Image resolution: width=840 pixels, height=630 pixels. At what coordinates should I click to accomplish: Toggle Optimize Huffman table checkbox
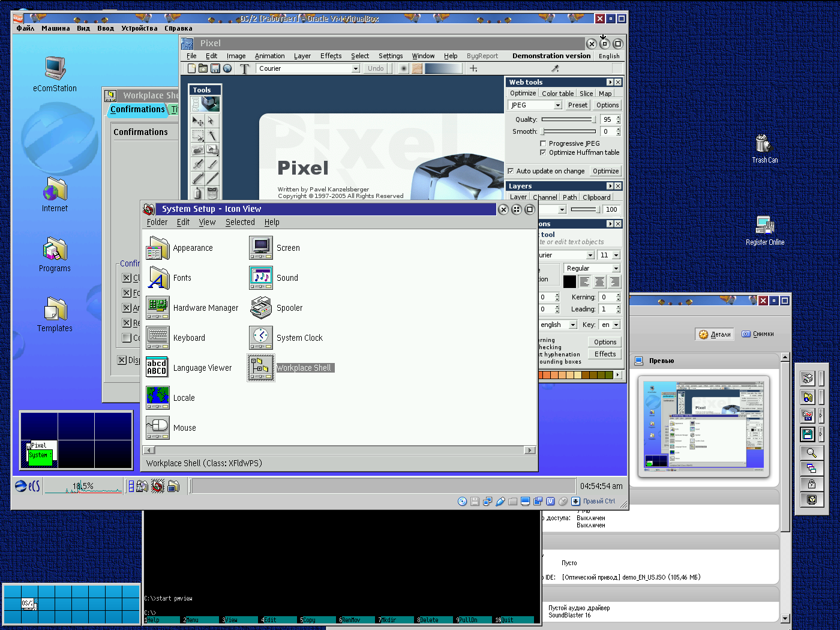(543, 152)
